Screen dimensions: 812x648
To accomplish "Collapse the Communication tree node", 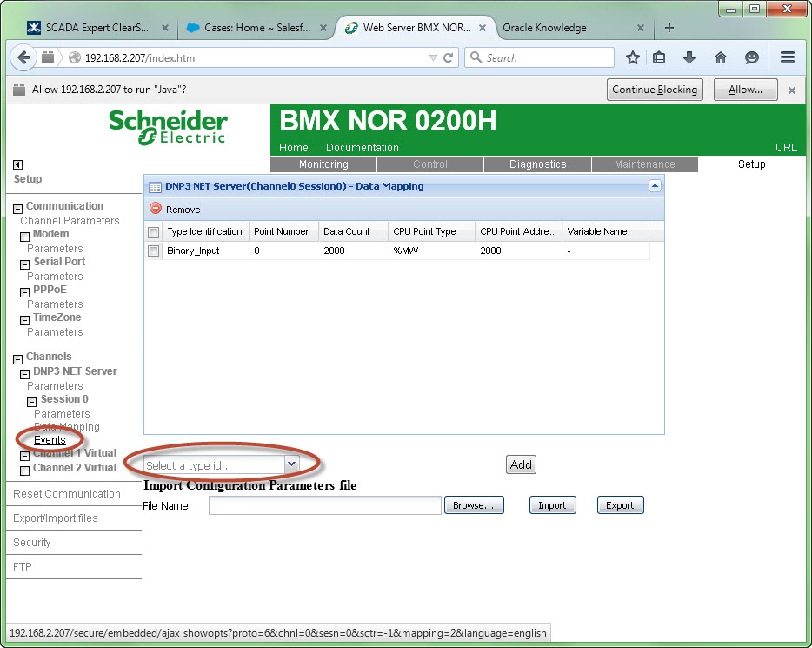I will [17, 209].
